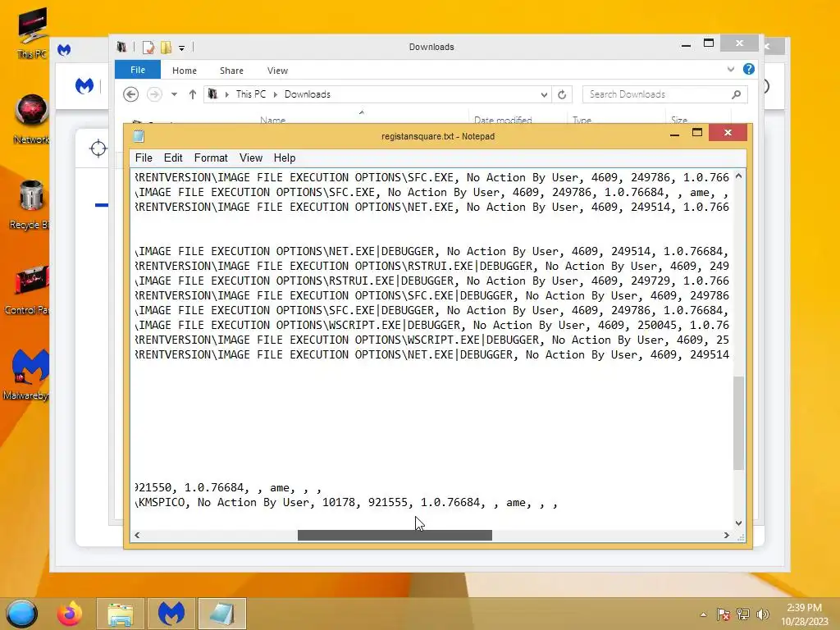Open network tray icon

pos(743,614)
